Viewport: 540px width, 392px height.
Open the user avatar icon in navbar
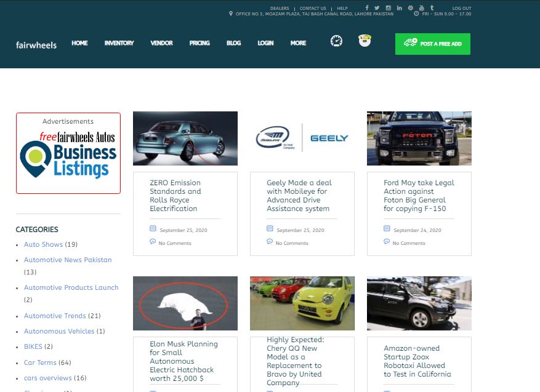[365, 41]
